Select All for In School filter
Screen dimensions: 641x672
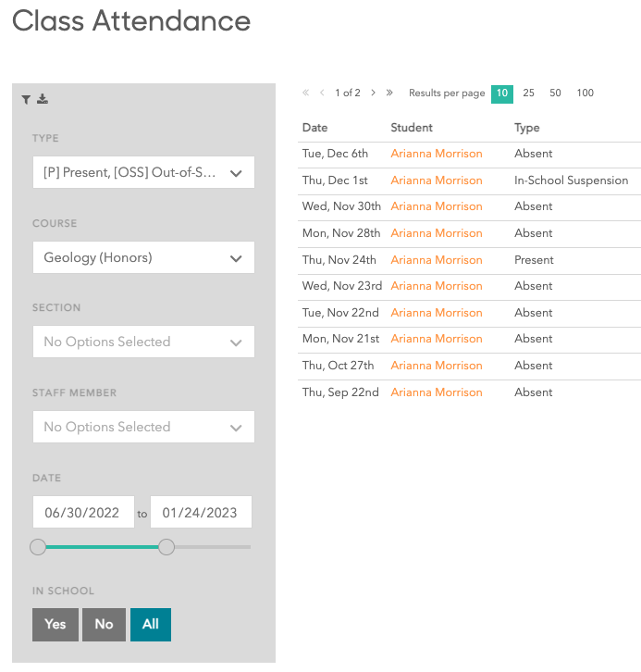[x=151, y=624]
